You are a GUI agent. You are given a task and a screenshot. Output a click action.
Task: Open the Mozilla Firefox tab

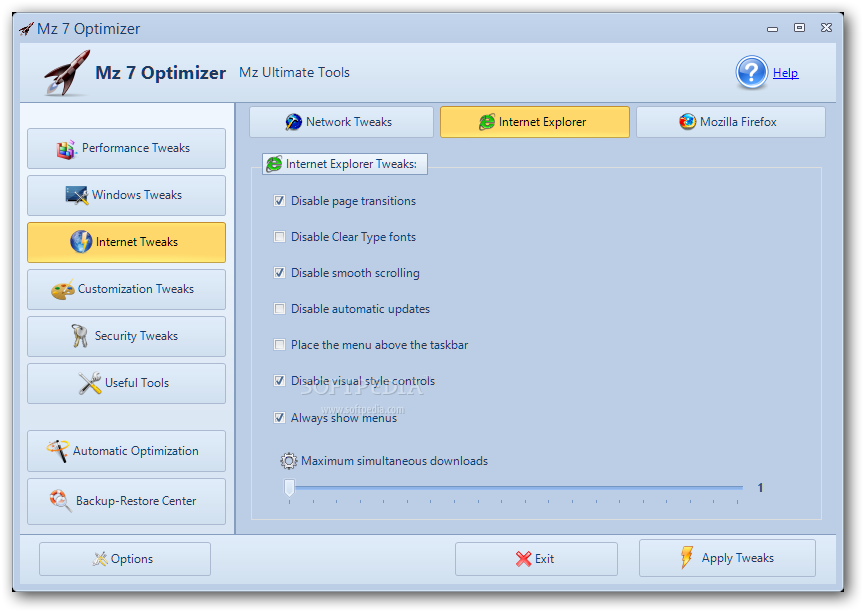pos(731,122)
